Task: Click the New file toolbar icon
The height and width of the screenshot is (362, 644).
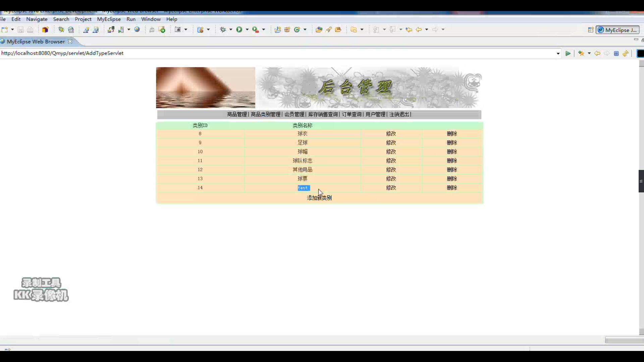Action: point(4,29)
